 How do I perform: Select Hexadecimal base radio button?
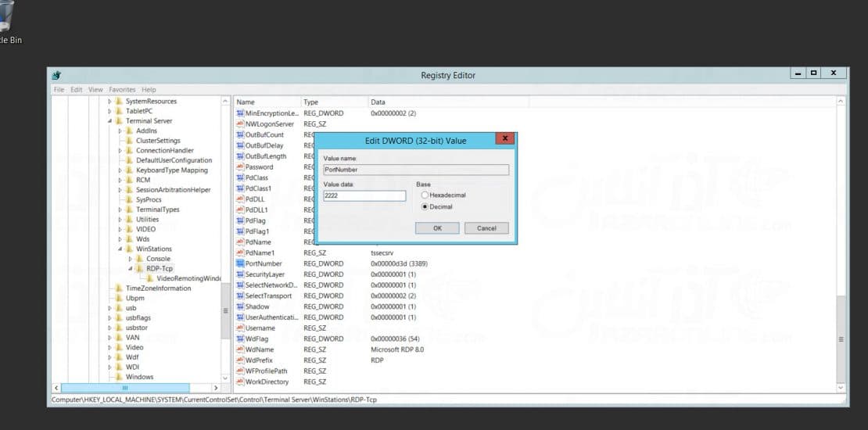(425, 195)
